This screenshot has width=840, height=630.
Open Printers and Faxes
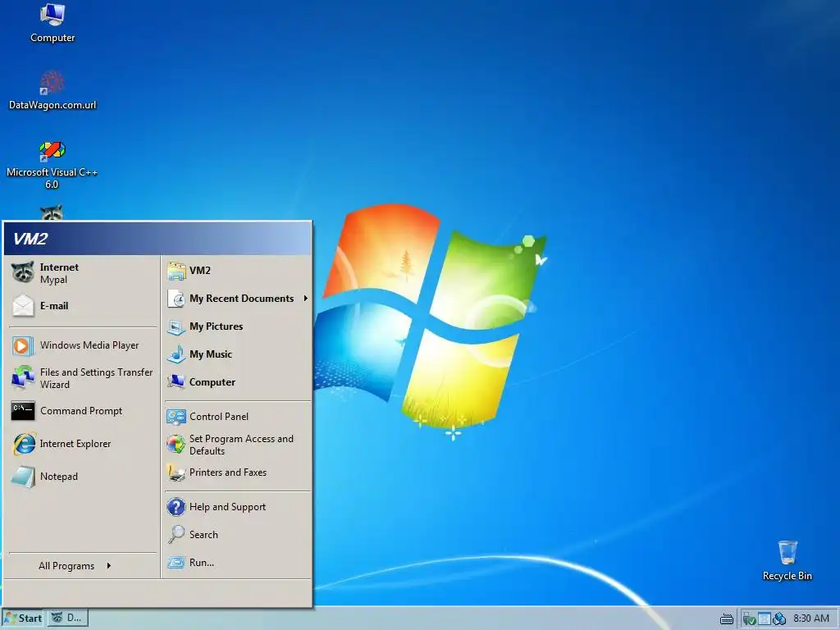tap(237, 472)
